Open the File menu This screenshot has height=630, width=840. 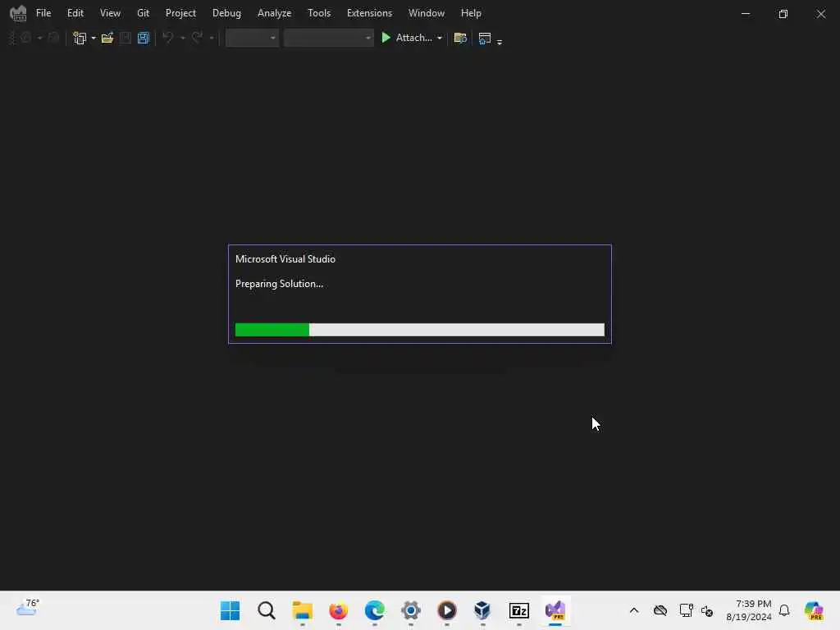[43, 13]
